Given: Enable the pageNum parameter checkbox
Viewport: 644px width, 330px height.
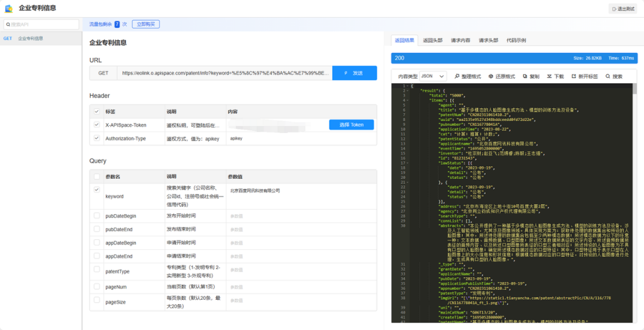Looking at the screenshot, I should tap(96, 285).
